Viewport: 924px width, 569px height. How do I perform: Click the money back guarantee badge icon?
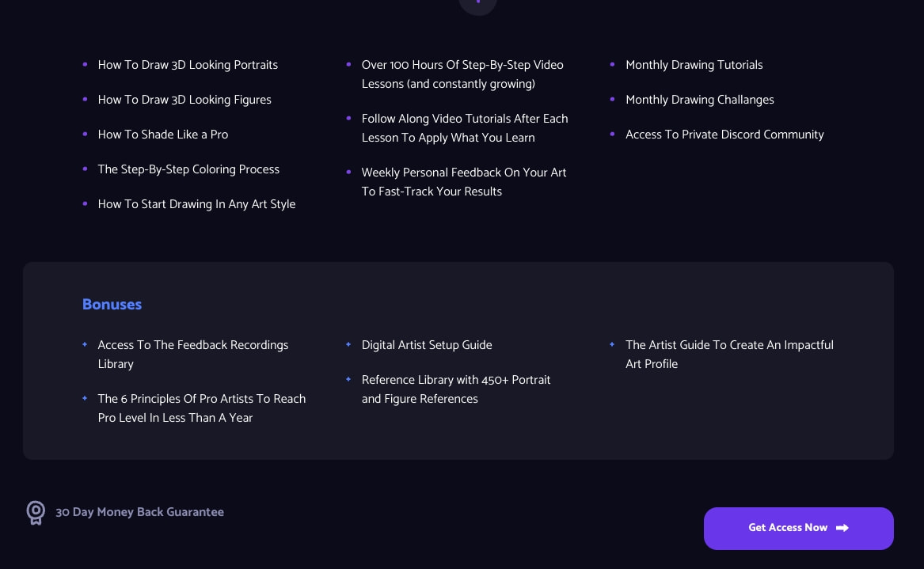click(36, 513)
